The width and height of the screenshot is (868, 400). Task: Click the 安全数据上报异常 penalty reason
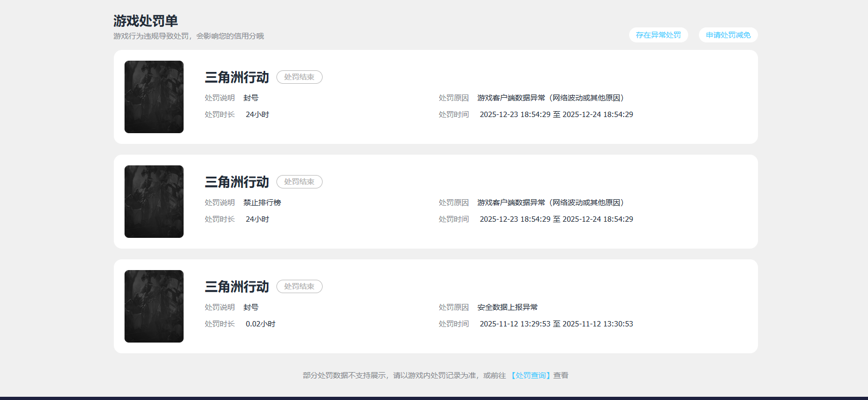click(x=507, y=307)
